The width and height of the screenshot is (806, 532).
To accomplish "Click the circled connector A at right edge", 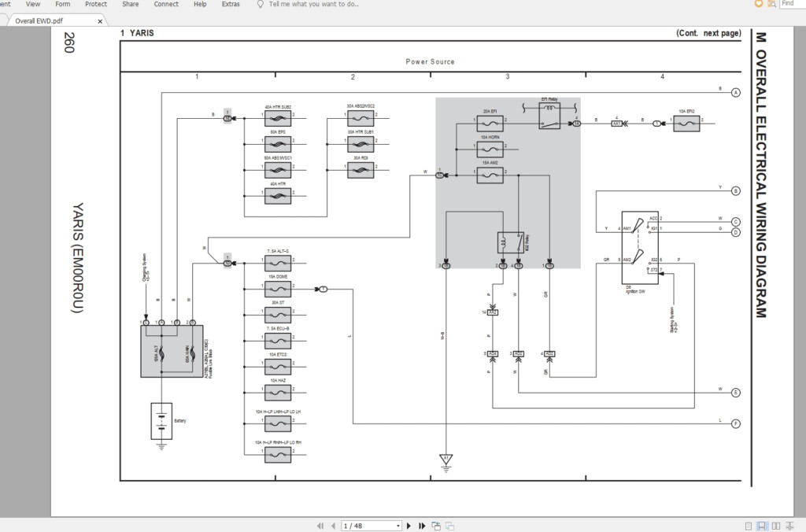I will [736, 93].
